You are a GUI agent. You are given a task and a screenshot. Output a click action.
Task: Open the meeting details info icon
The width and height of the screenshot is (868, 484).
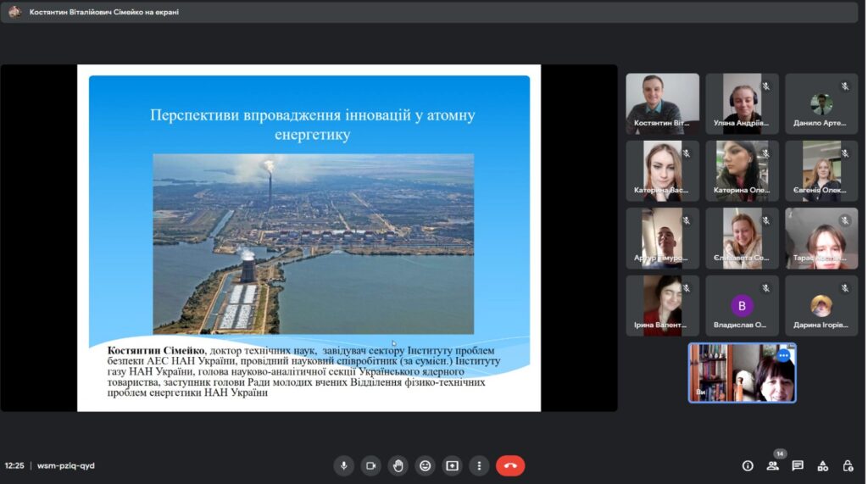click(x=748, y=465)
